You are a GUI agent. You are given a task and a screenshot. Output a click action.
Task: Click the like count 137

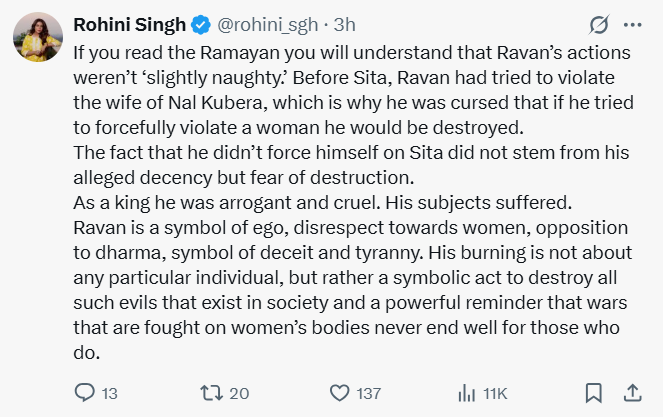point(371,393)
